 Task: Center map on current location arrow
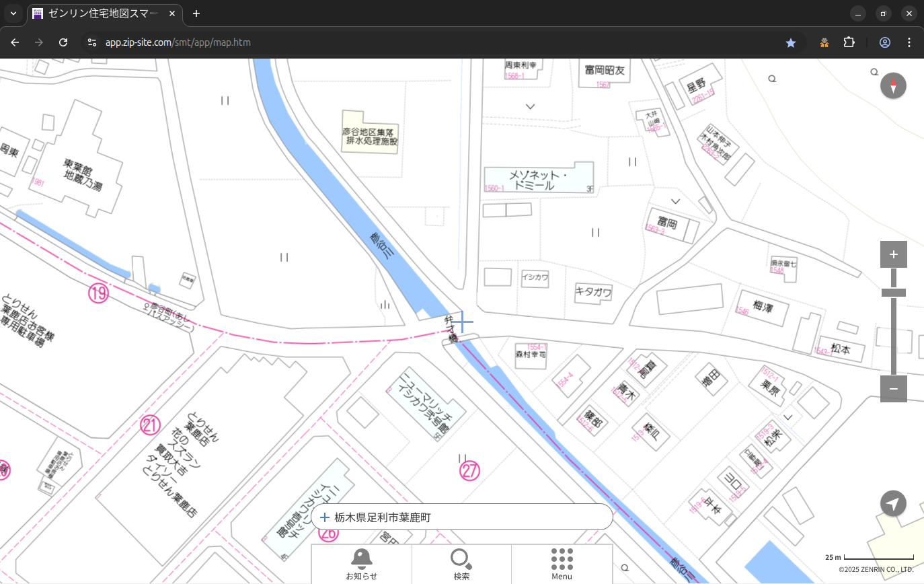click(x=893, y=503)
